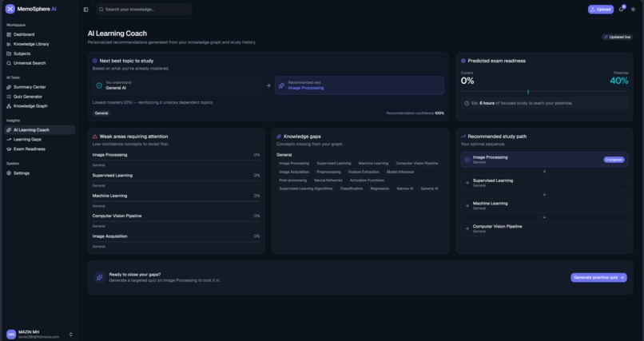
Task: Open Exam Readiness page
Action: coord(40,149)
